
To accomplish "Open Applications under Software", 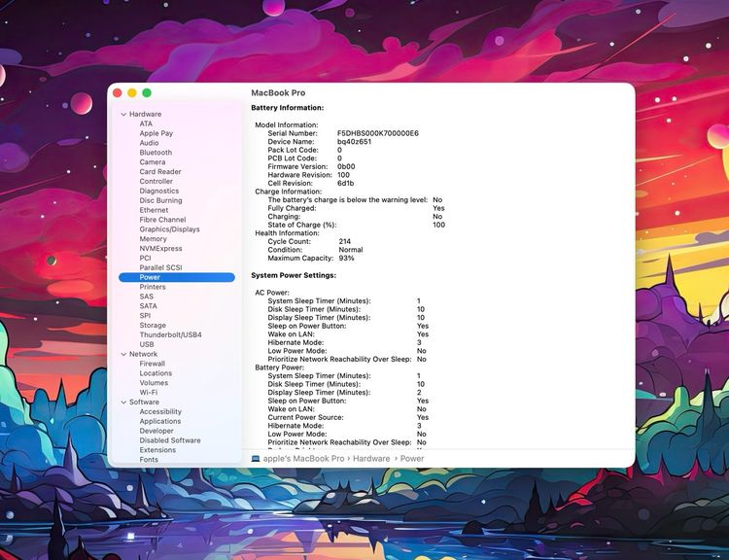I will 160,421.
